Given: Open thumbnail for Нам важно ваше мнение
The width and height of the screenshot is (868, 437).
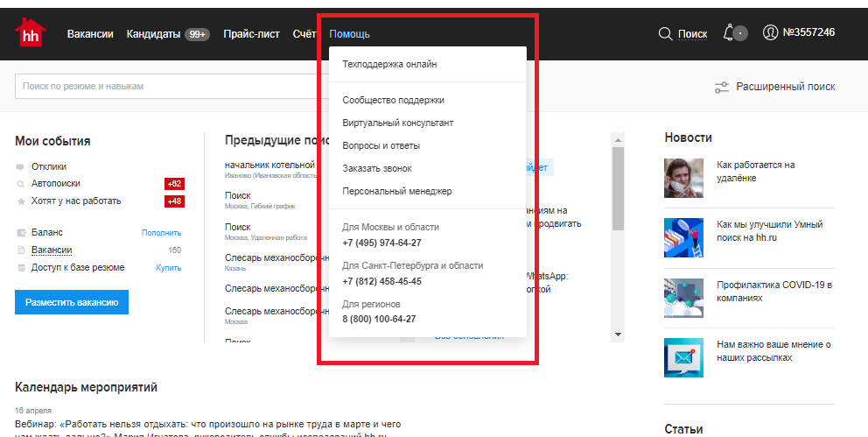Looking at the screenshot, I should [x=683, y=358].
